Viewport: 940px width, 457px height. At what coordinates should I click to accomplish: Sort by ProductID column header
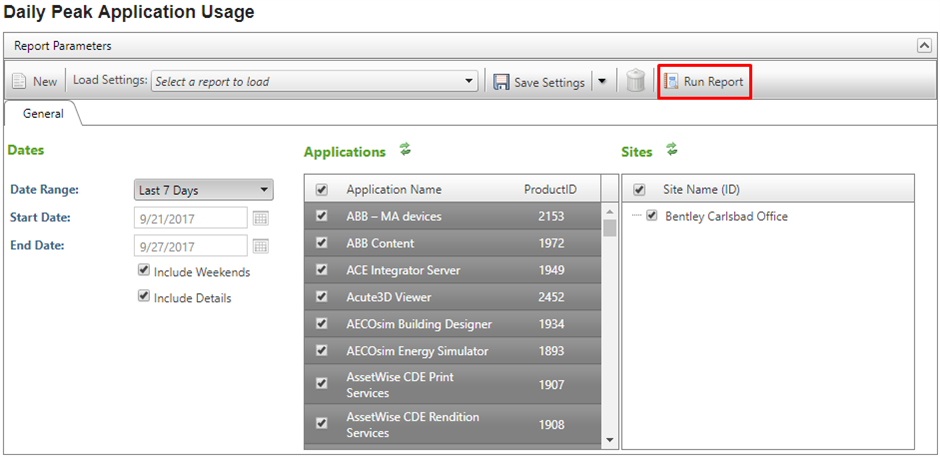coord(550,190)
